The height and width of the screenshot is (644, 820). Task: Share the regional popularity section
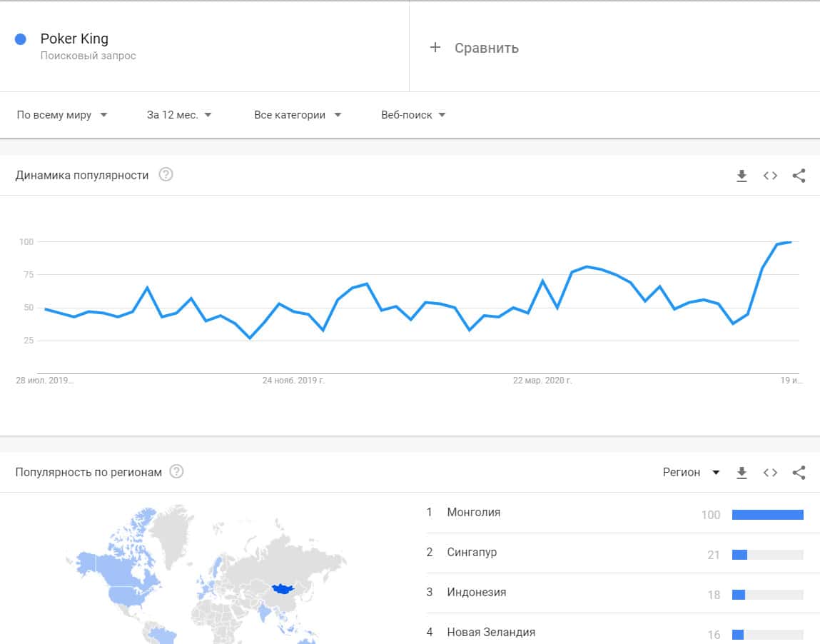[x=799, y=473]
